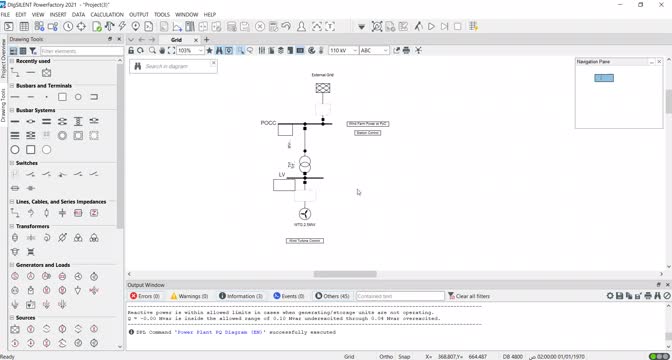The width and height of the screenshot is (672, 360).
Task: Toggle the Information (3) filter
Action: tap(241, 296)
